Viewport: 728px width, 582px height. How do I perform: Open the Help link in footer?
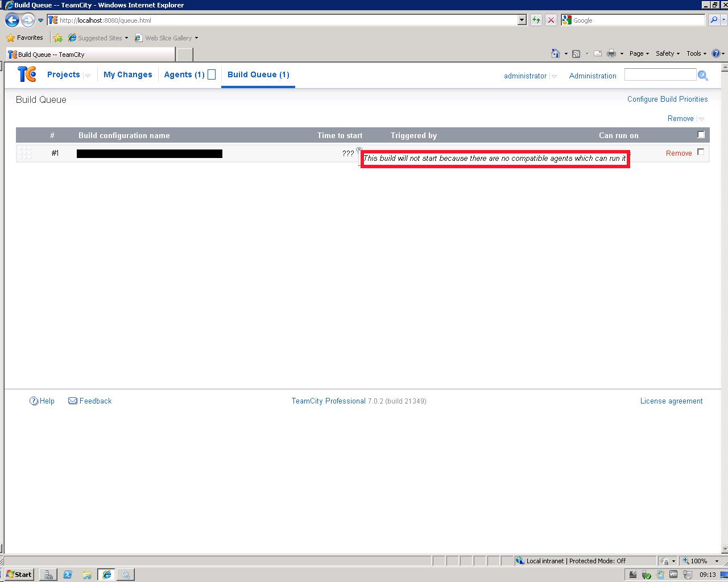[47, 401]
